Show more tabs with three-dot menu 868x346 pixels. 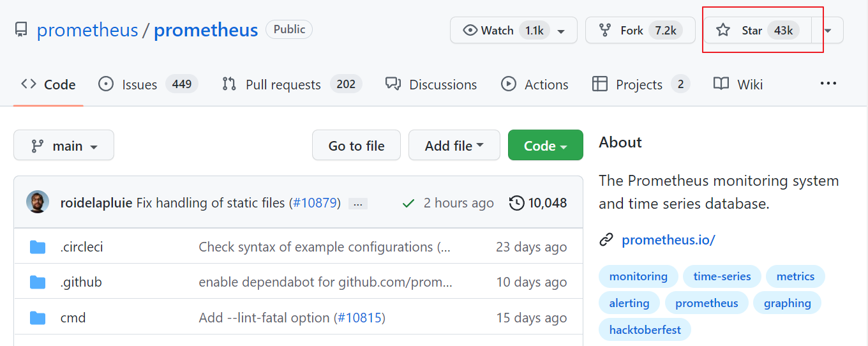(x=828, y=84)
